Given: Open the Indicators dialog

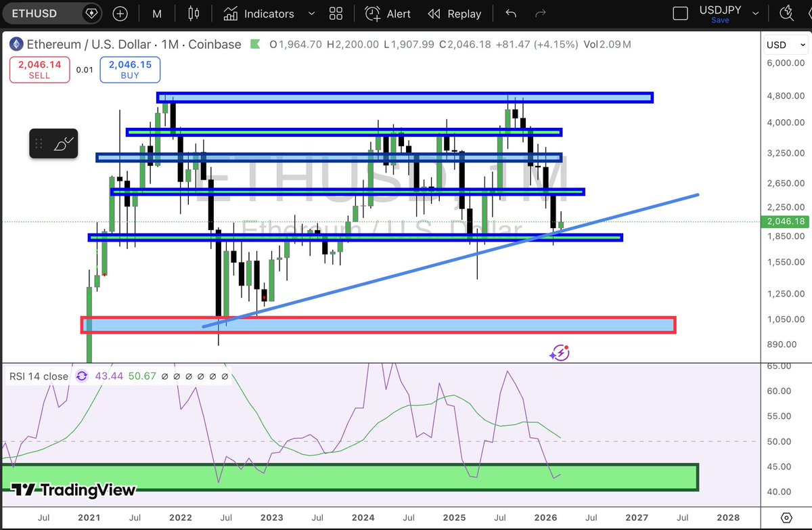Looking at the screenshot, I should point(259,14).
